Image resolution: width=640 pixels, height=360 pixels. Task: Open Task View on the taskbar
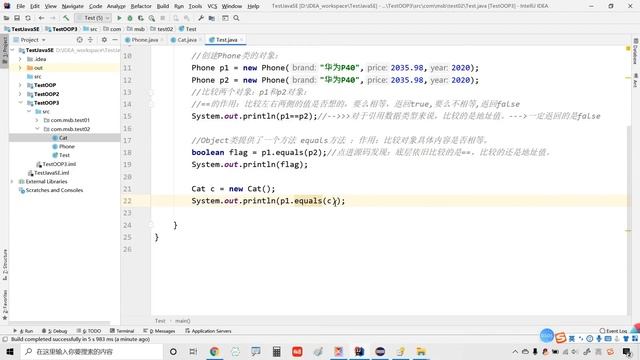pos(193,351)
